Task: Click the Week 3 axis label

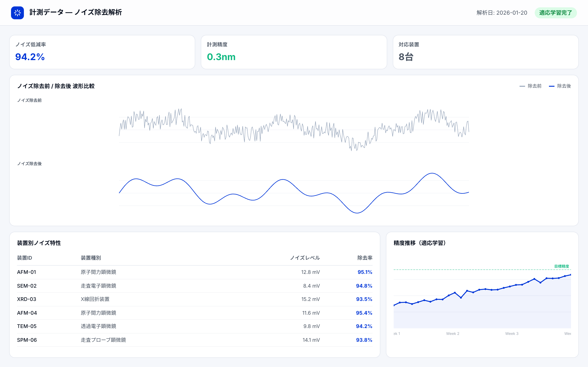Action: (x=512, y=334)
